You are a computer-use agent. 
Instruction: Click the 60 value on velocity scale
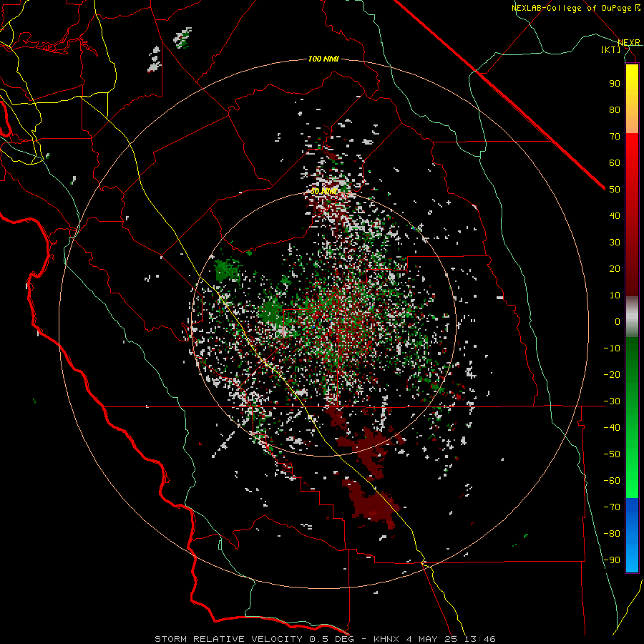615,162
